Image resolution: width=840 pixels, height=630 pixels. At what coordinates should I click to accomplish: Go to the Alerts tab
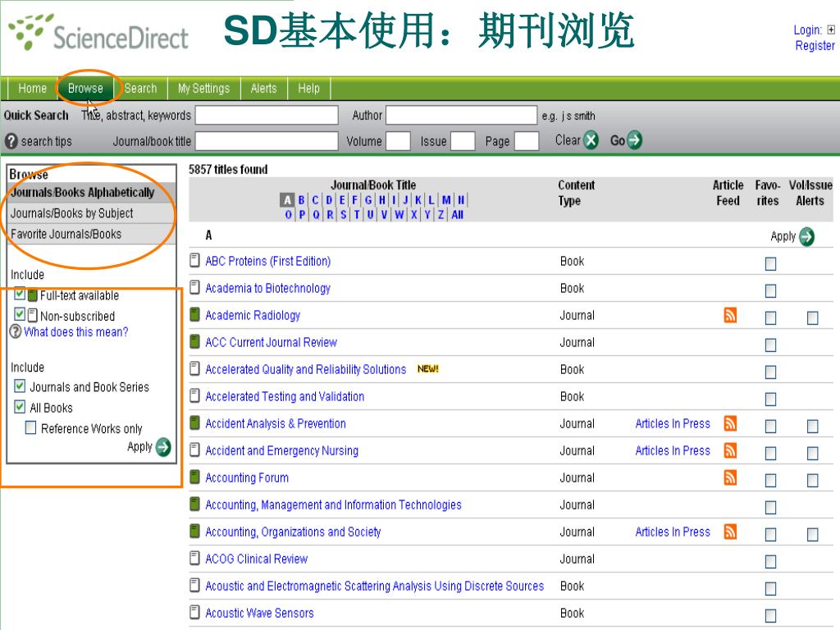(x=263, y=89)
